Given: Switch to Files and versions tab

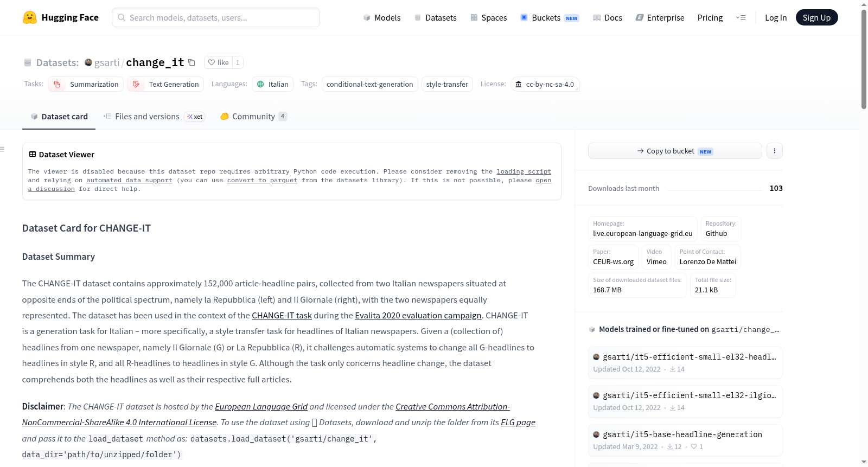Looking at the screenshot, I should coord(154,116).
